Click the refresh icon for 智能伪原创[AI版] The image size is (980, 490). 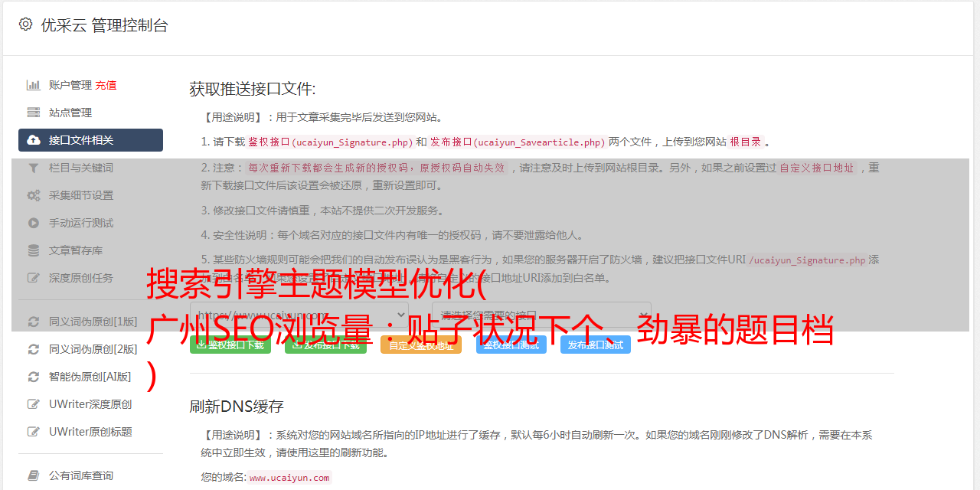pos(34,377)
